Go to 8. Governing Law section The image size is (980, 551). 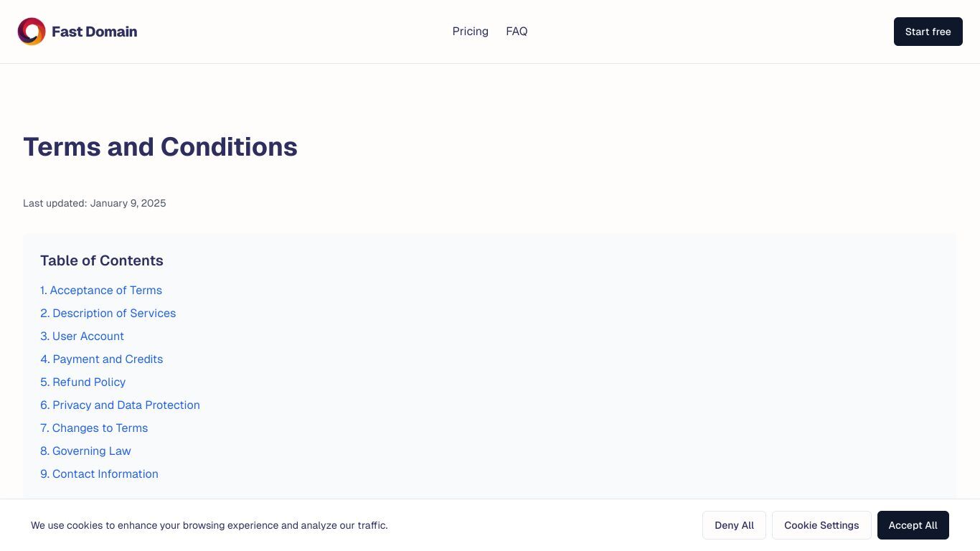(x=85, y=451)
